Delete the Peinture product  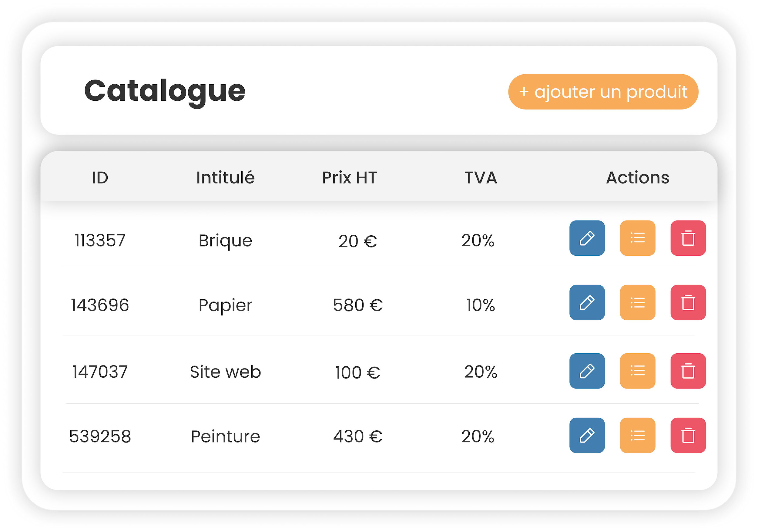[688, 435]
